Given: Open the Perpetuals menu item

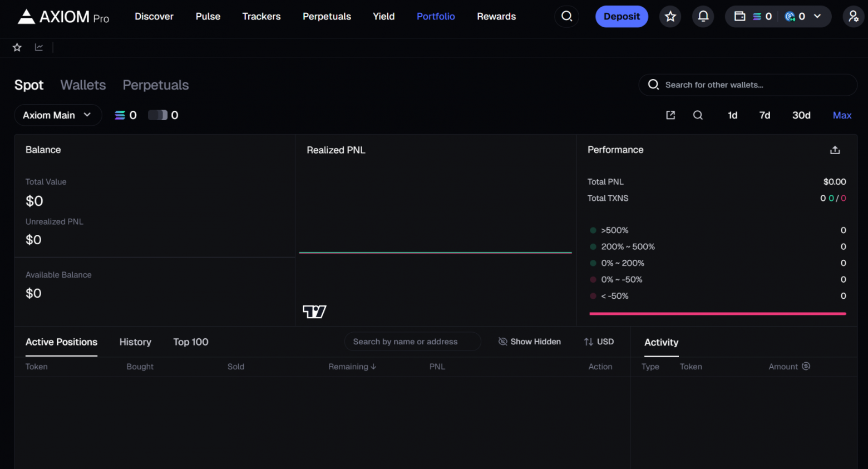Looking at the screenshot, I should [x=327, y=16].
